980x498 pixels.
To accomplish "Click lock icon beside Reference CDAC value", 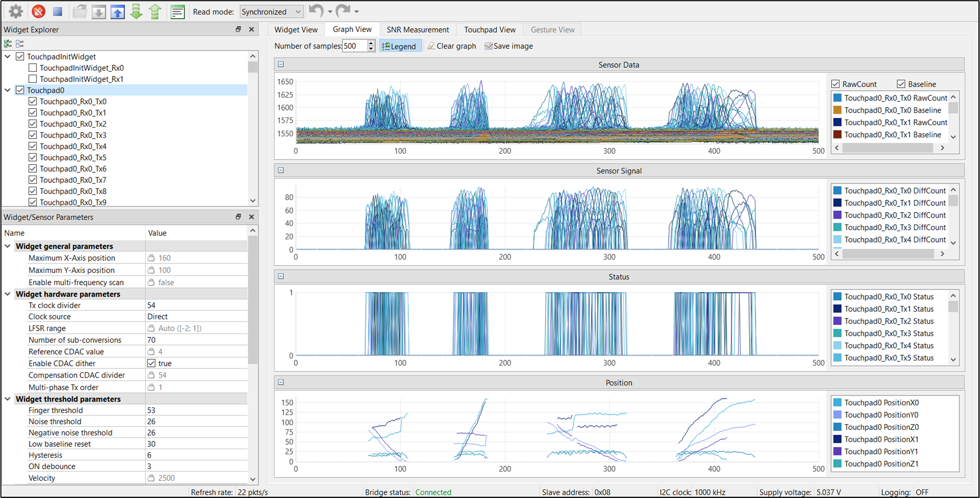I will tap(151, 351).
